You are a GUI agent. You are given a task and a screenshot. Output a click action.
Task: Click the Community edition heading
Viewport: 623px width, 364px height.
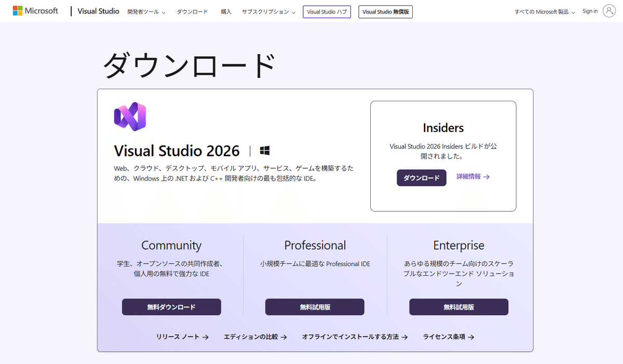(x=171, y=245)
